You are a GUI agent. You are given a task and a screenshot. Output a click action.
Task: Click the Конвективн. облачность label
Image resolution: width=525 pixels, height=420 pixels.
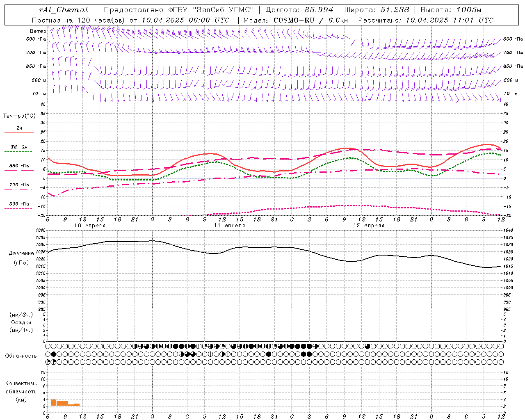(x=21, y=388)
